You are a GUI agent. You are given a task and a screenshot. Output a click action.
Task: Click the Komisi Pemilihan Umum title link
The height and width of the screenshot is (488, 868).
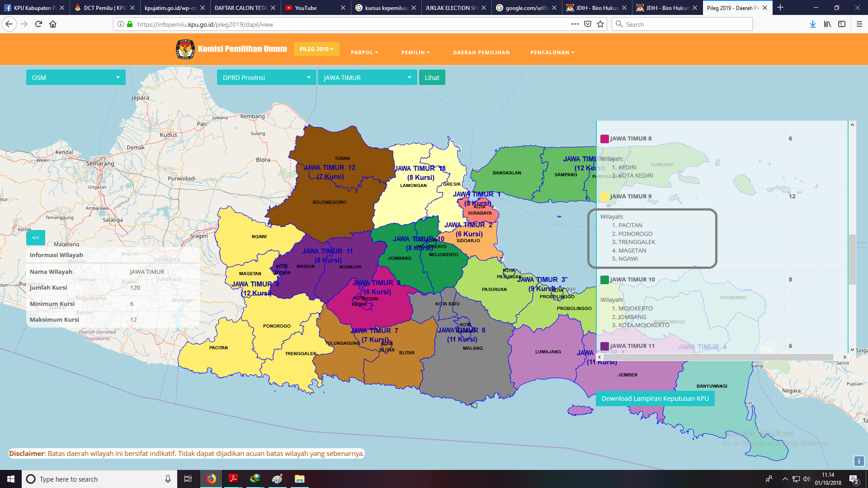242,49
